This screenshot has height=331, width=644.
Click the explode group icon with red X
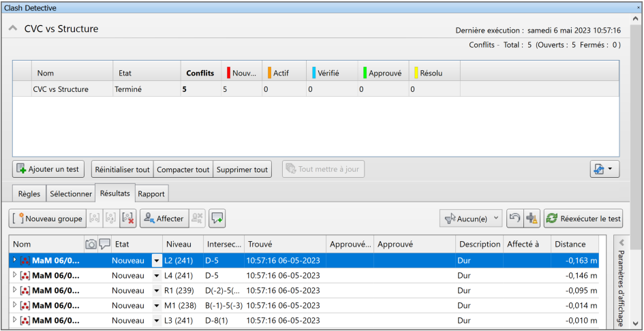pos(127,219)
